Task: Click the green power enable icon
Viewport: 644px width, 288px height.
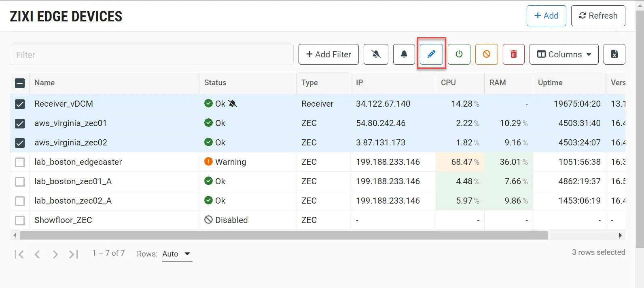Action: coord(459,54)
